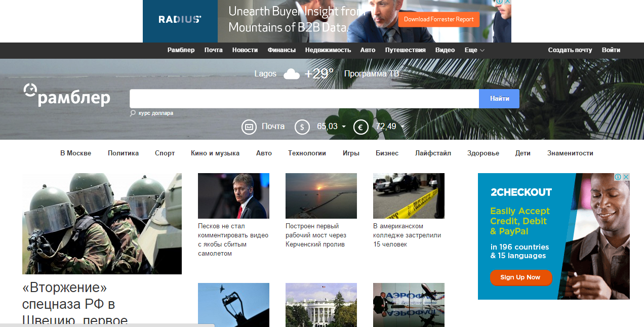Expand the euro rate 72,49 dropdown arrow
The image size is (644, 327).
(x=402, y=127)
